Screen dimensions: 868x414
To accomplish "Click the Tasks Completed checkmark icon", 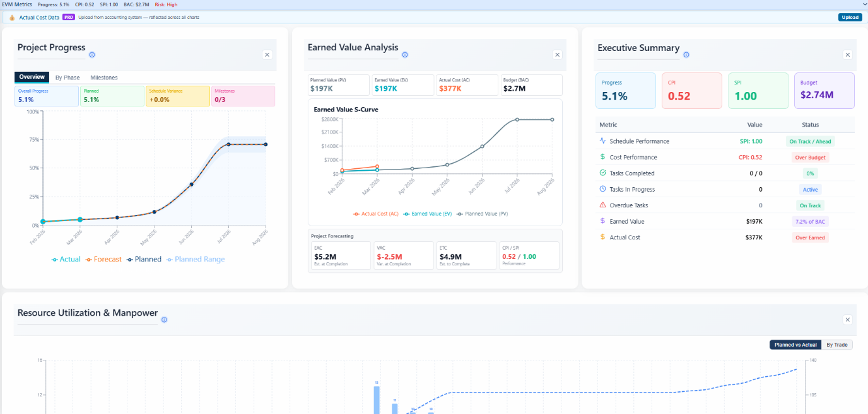I will (x=602, y=173).
